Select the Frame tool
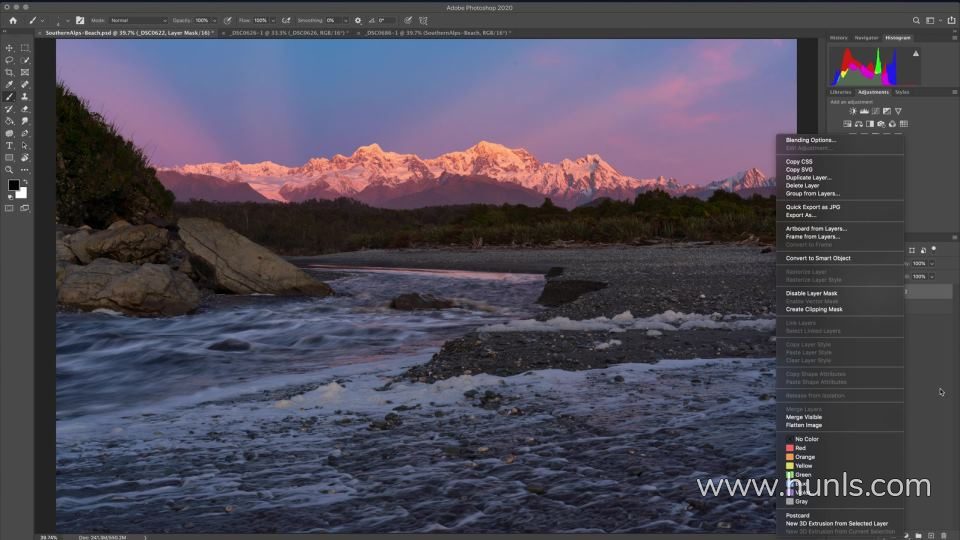Viewport: 960px width, 540px height. click(x=25, y=72)
